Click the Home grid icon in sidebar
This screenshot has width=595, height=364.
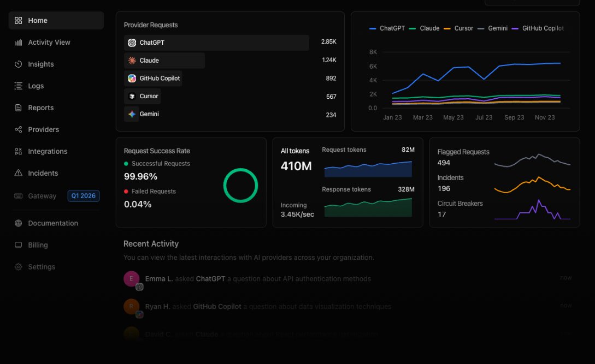(x=18, y=21)
